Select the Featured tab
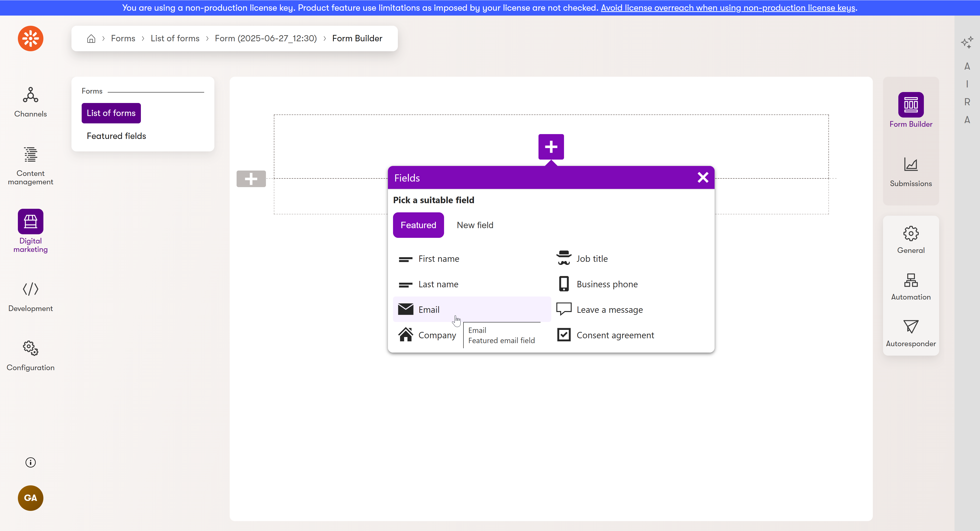Image resolution: width=980 pixels, height=531 pixels. pyautogui.click(x=418, y=225)
